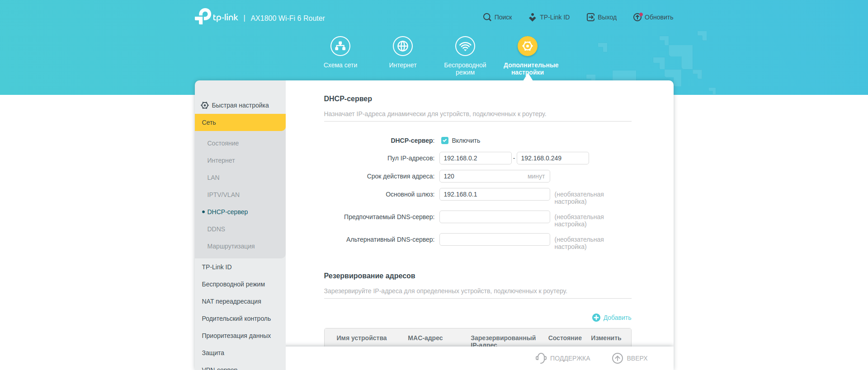This screenshot has width=868, height=370.
Task: Click the address lease time field
Action: click(x=484, y=176)
